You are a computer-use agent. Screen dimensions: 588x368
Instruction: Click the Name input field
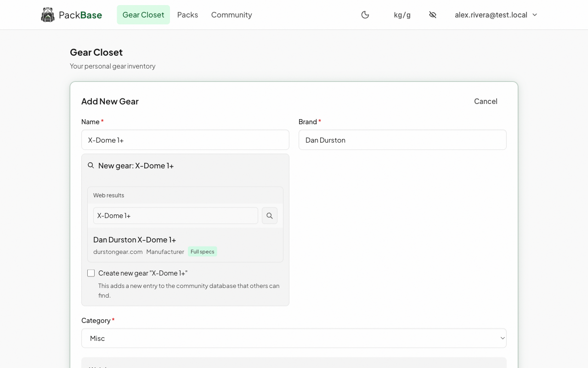point(185,140)
